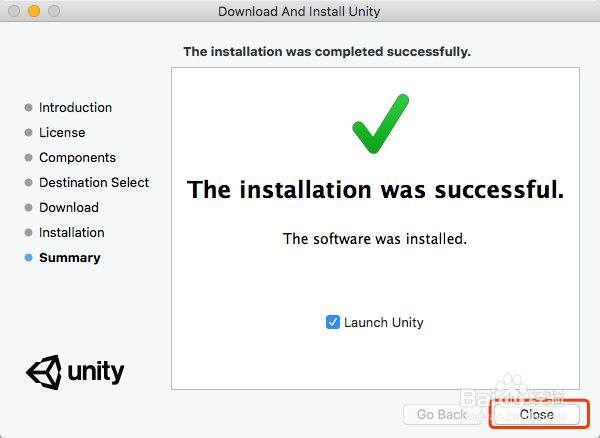Viewport: 600px width, 438px height.
Task: Click the Components step bullet
Action: (x=28, y=158)
